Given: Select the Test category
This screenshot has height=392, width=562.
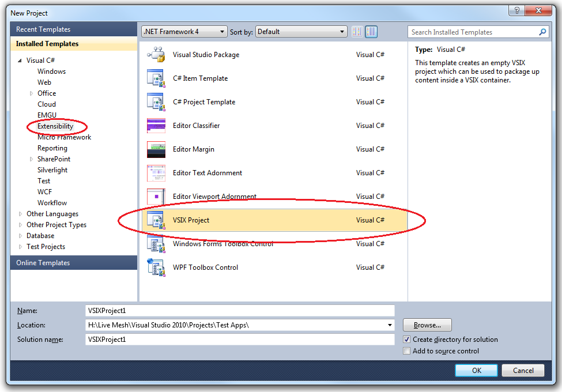Looking at the screenshot, I should [44, 181].
